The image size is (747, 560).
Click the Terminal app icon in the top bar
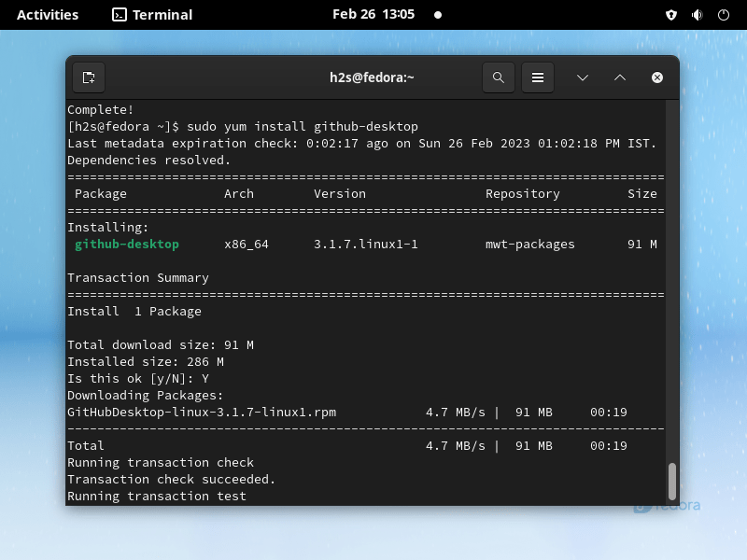[118, 14]
